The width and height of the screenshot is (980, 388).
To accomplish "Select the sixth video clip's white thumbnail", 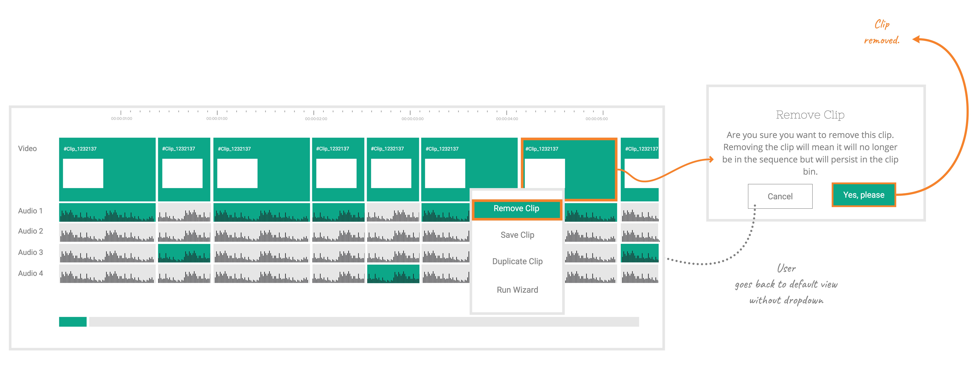I will coord(445,173).
